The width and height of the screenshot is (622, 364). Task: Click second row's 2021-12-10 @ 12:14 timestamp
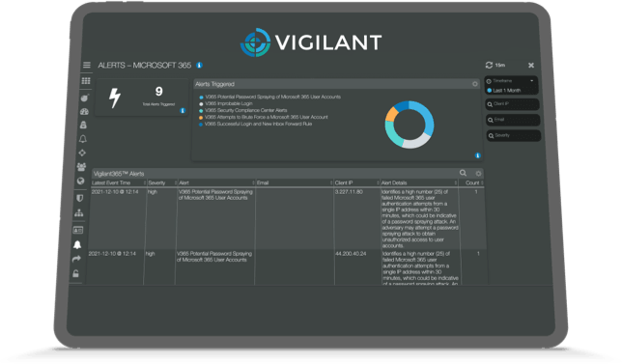pos(112,254)
